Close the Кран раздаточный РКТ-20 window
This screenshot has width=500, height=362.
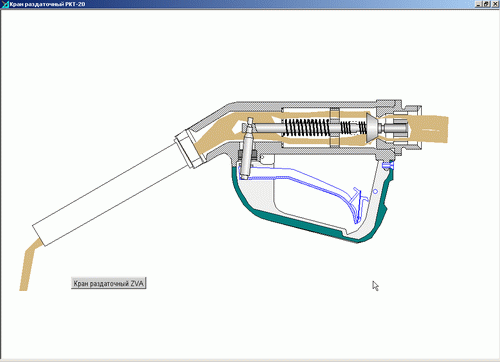pyautogui.click(x=495, y=4)
